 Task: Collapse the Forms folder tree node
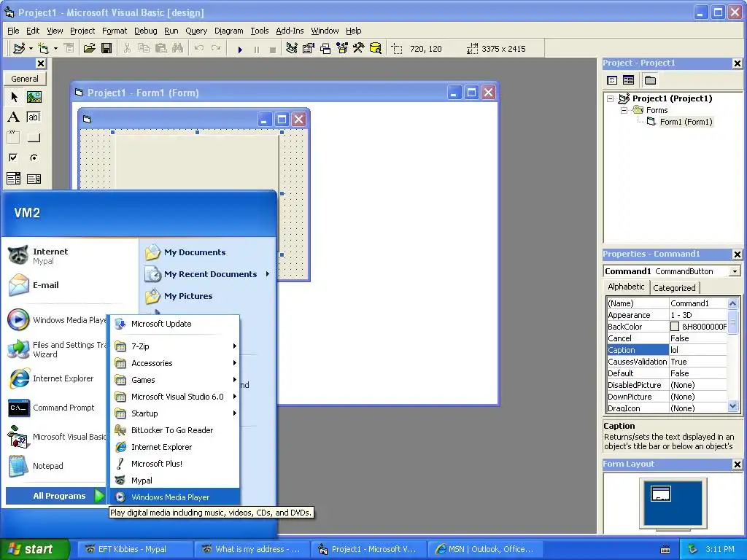[624, 111]
